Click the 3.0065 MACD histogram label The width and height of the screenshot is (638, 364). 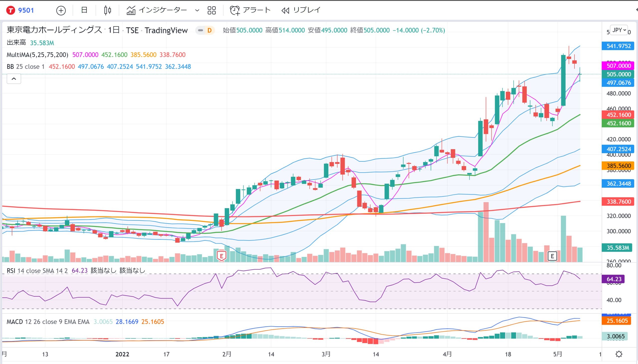(x=615, y=337)
